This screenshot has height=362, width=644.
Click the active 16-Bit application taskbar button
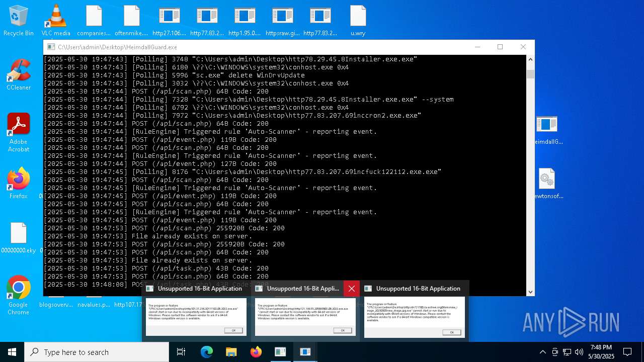pyautogui.click(x=305, y=352)
